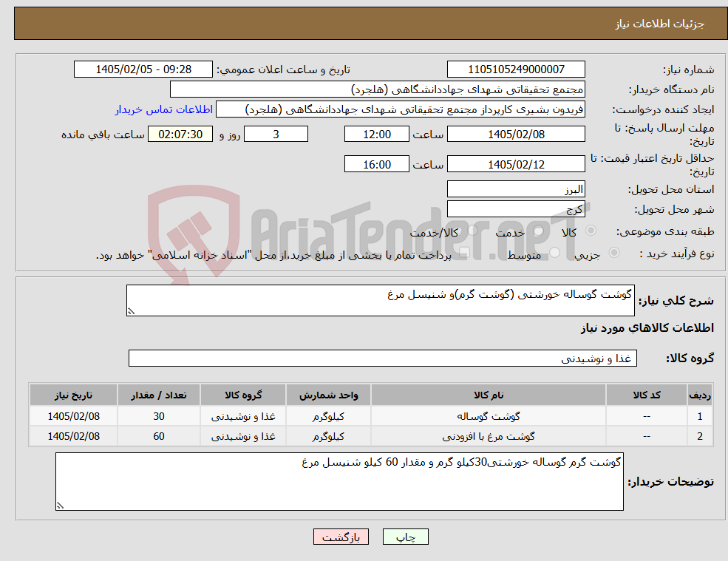Click the ردیف column header
Viewport: 728px width, 561px height.
coord(700,395)
